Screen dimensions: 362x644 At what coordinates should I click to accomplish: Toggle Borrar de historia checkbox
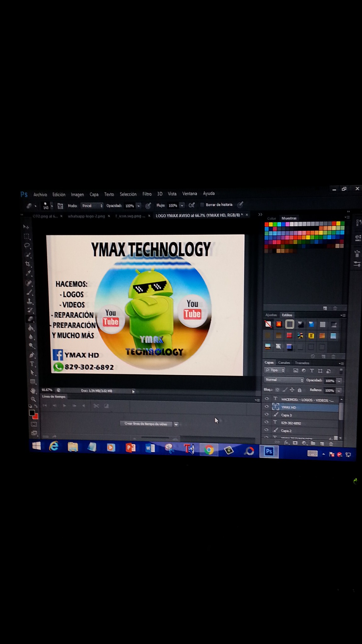202,205
